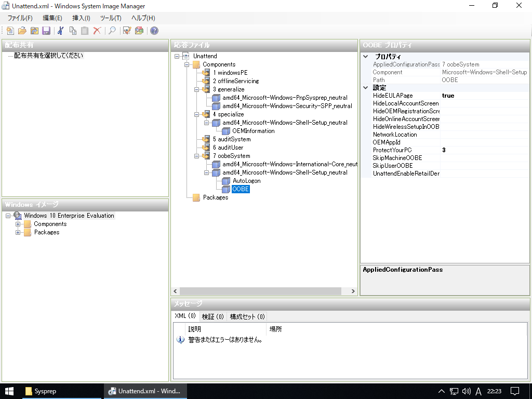This screenshot has height=399, width=532.
Task: Open Find with the magnifier icon
Action: (112, 31)
